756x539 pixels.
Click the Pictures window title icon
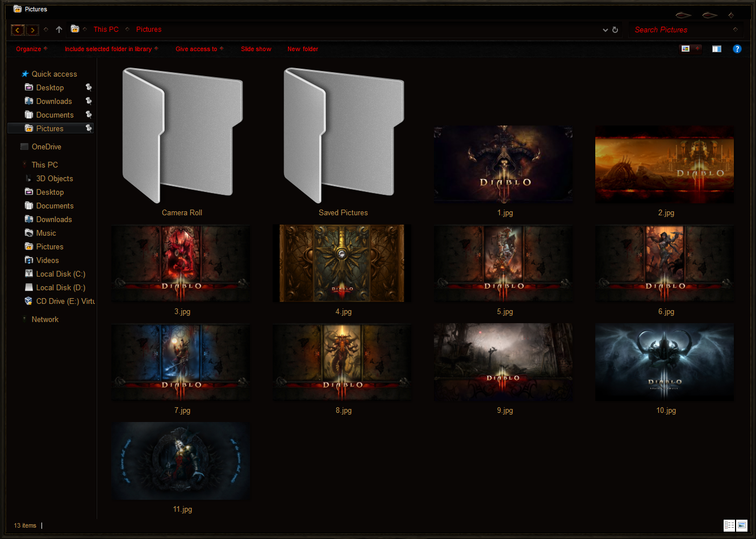coord(18,9)
